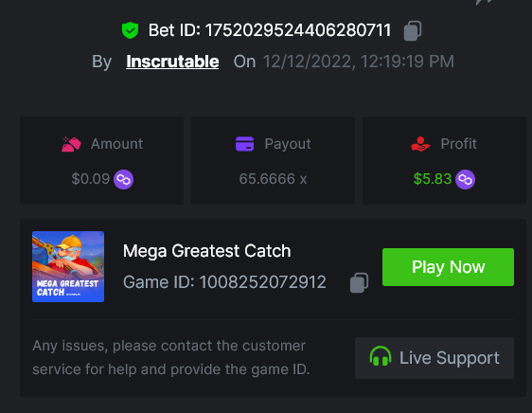Click the 65.6666 x payout value
This screenshot has width=532, height=413.
click(x=273, y=179)
